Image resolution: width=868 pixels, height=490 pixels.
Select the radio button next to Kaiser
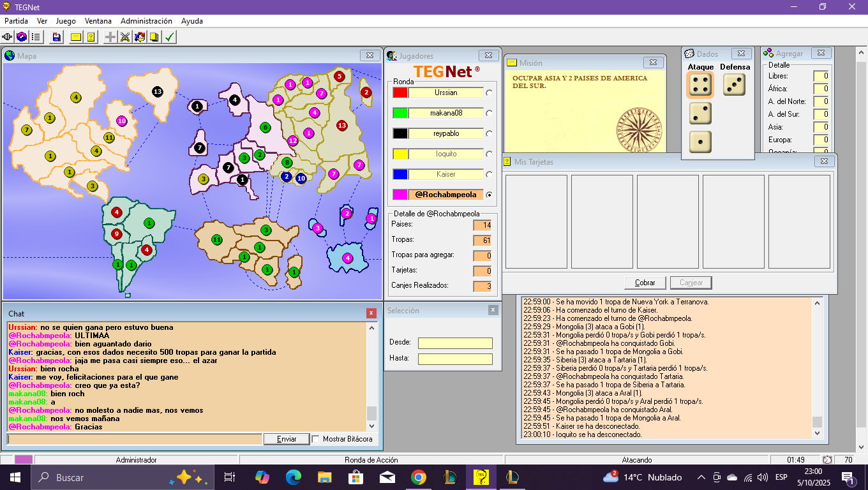(490, 174)
